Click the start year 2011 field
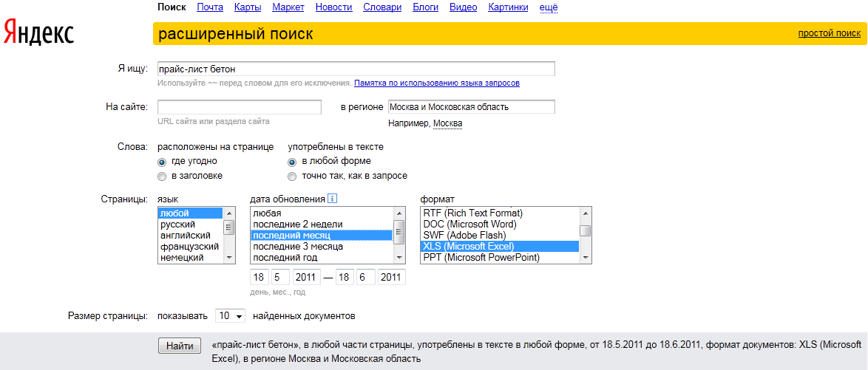Image resolution: width=868 pixels, height=370 pixels. [306, 277]
